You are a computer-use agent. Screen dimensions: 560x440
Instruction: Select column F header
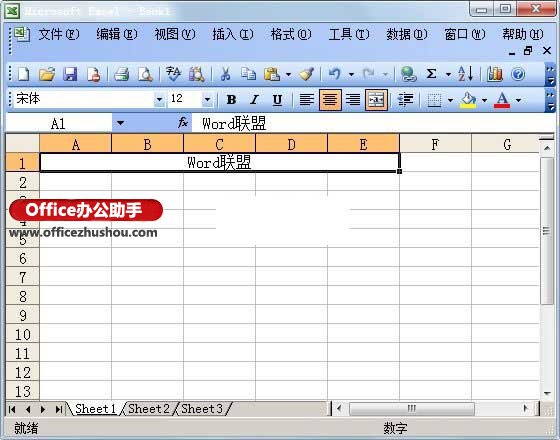point(435,144)
